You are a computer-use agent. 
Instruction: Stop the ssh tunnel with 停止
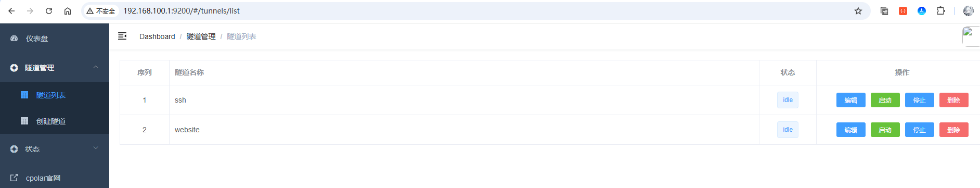(920, 100)
